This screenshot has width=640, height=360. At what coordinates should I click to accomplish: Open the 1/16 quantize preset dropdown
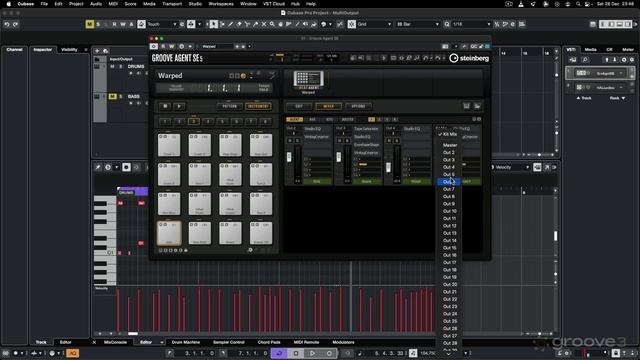pos(471,24)
